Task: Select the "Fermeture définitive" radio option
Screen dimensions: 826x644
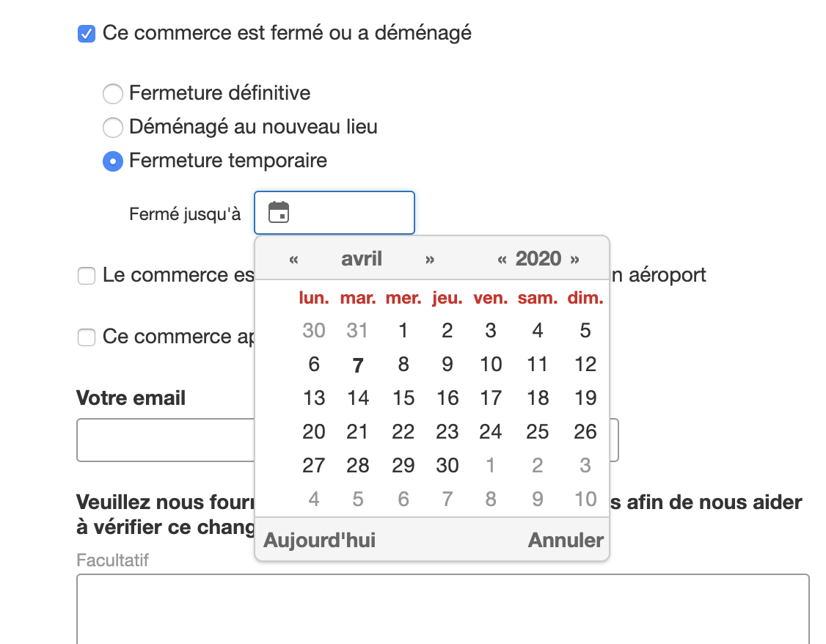Action: tap(113, 94)
